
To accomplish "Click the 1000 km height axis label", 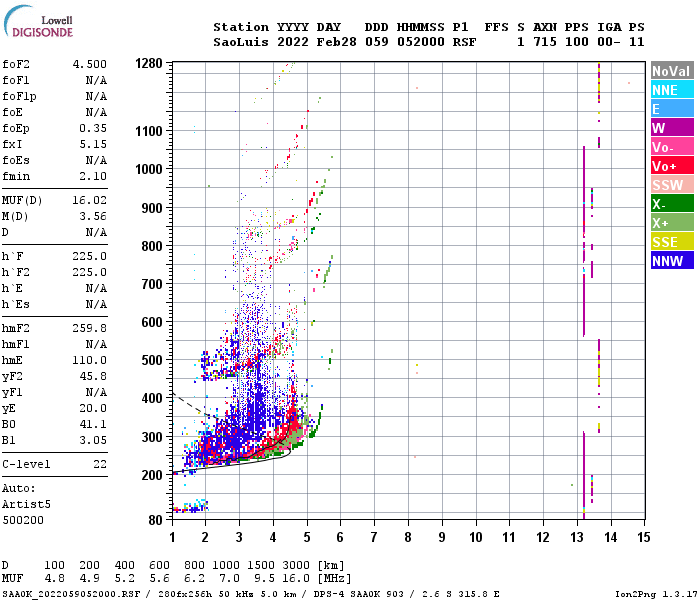I will click(149, 170).
